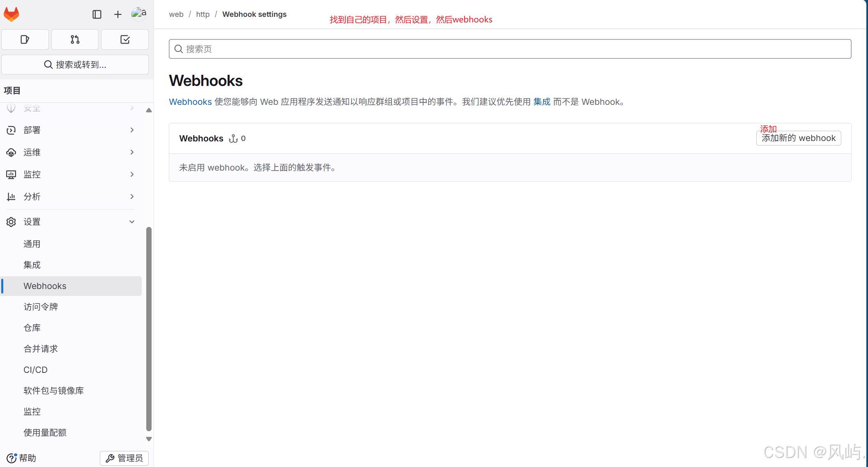Open merge requests shortcut icon
Viewport: 868px width, 467px height.
pyautogui.click(x=75, y=39)
